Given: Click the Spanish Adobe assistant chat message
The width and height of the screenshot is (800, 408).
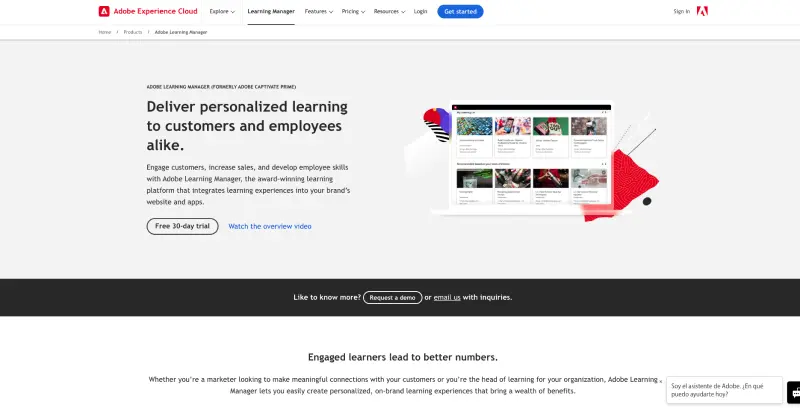Looking at the screenshot, I should pos(724,390).
